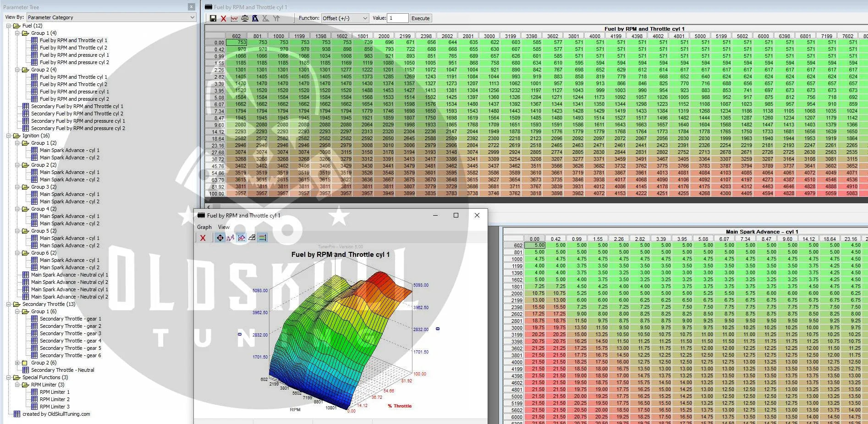This screenshot has height=424, width=868.
Task: Click the balance scales compare icon
Action: [x=245, y=18]
